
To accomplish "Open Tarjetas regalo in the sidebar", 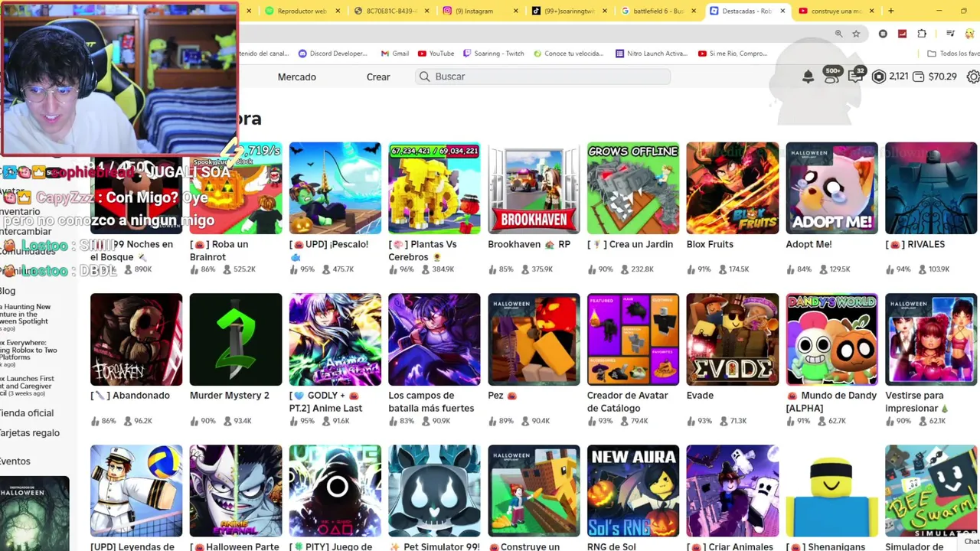I will click(30, 433).
